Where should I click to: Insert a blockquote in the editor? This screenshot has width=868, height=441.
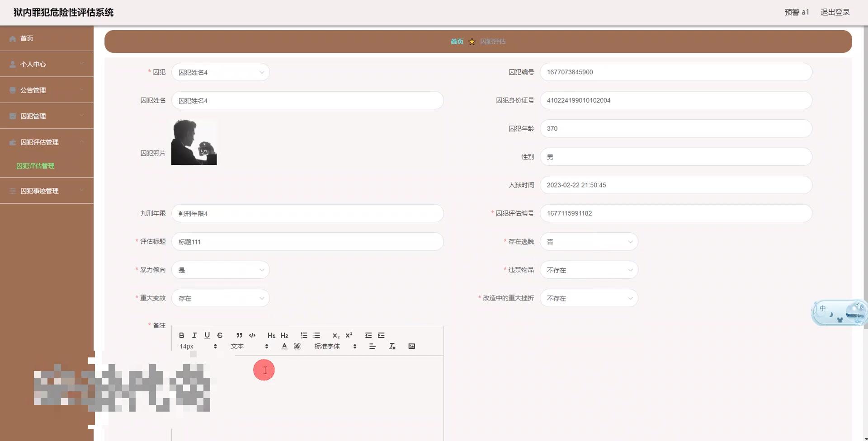[x=239, y=335]
